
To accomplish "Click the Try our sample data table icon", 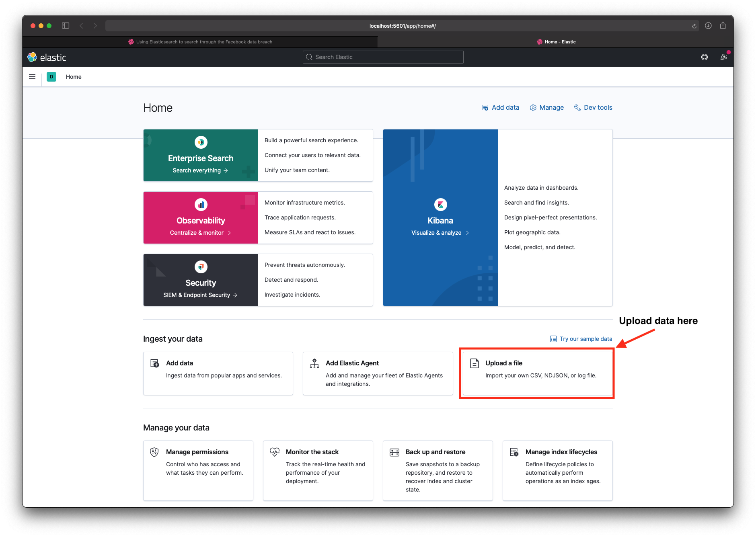I will [553, 339].
